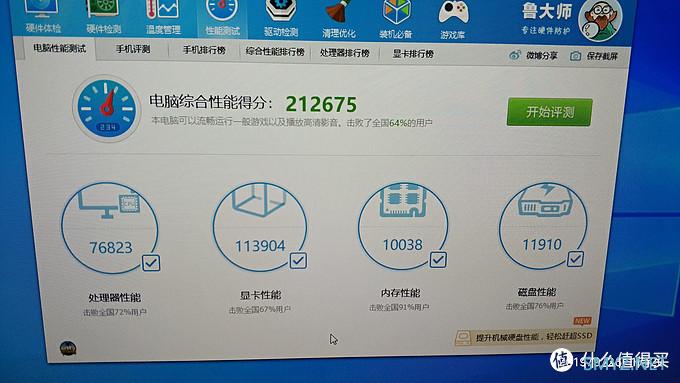This screenshot has height=383, width=680.
Task: Click the graphics card cube icon
Action: tap(259, 200)
